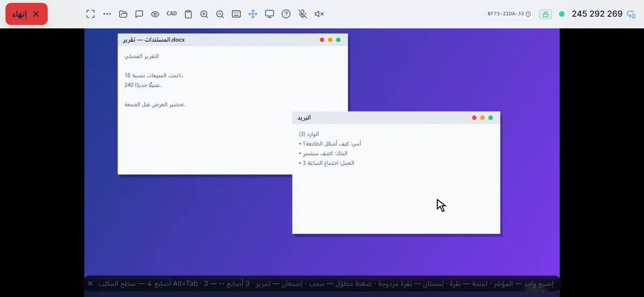This screenshot has width=644, height=297.
Task: Open file transfer folder icon
Action: point(123,14)
